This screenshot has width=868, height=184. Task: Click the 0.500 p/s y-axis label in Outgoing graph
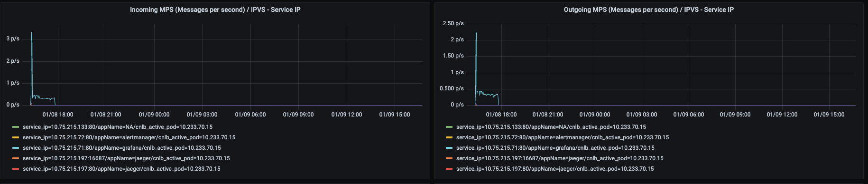pyautogui.click(x=452, y=88)
